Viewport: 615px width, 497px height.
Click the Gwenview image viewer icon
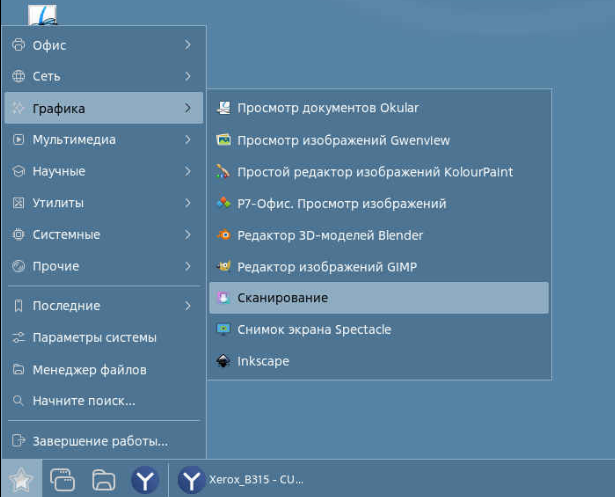[224, 140]
